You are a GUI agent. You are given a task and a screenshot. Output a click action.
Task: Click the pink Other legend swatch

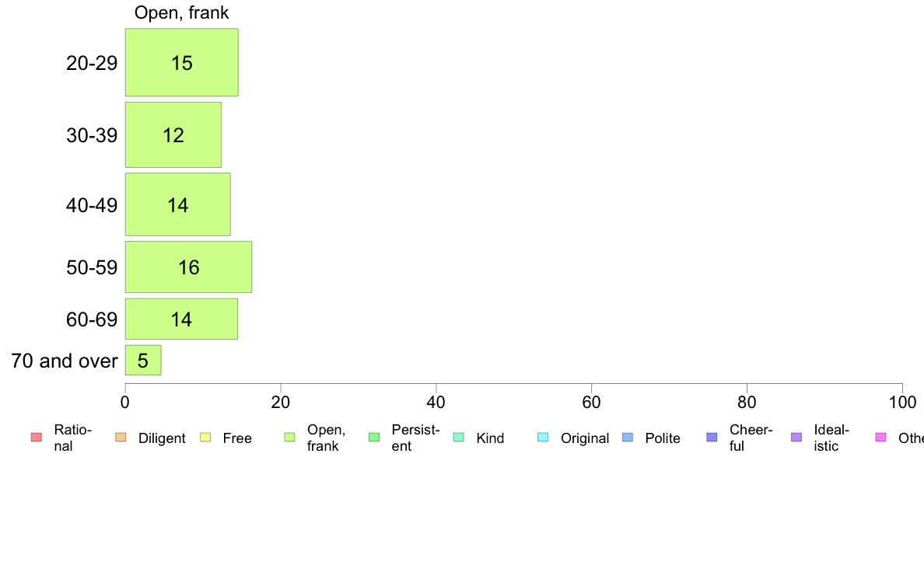click(881, 437)
